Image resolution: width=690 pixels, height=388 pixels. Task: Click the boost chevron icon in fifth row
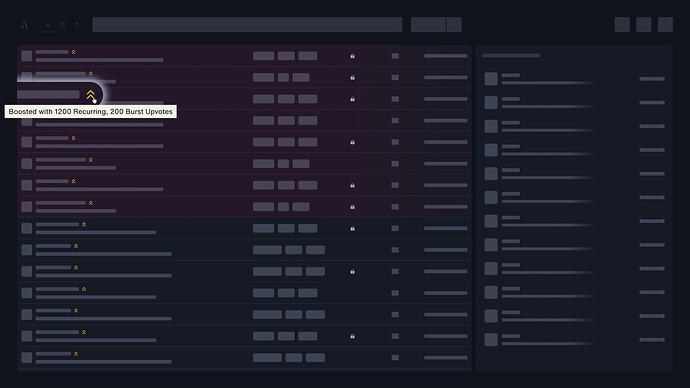click(73, 138)
